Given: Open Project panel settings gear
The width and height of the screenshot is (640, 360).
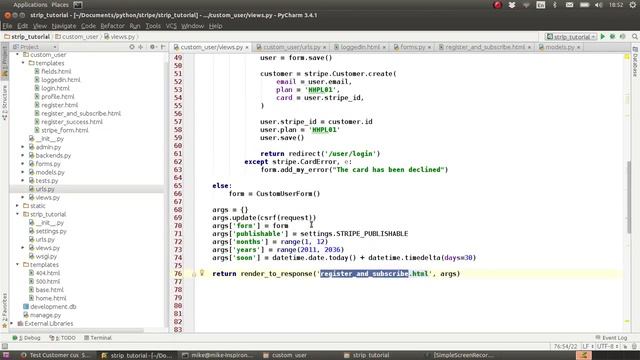Looking at the screenshot, I should click(153, 47).
